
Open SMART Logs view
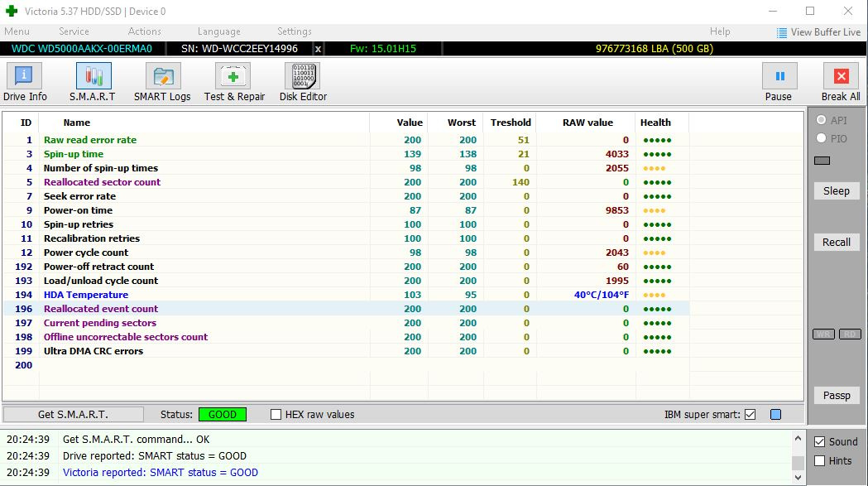click(x=162, y=83)
